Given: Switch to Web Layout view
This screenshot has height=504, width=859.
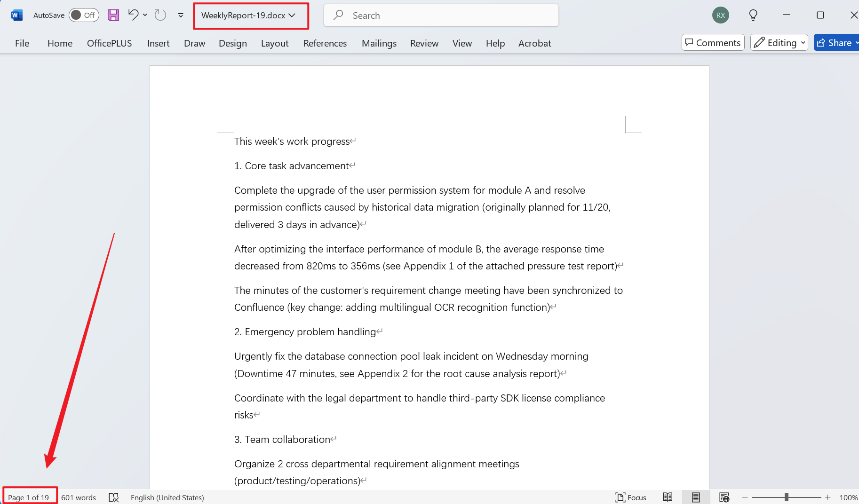Looking at the screenshot, I should pos(724,497).
